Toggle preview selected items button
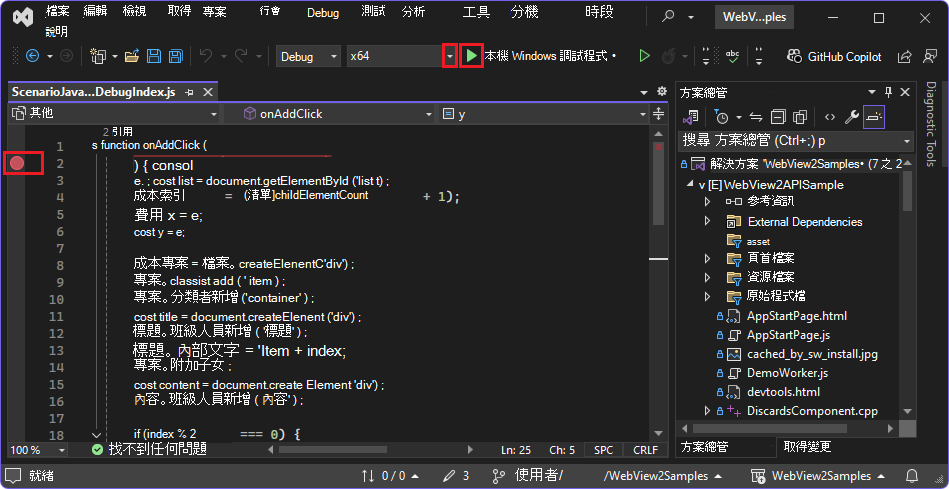This screenshot has width=949, height=489. click(874, 117)
